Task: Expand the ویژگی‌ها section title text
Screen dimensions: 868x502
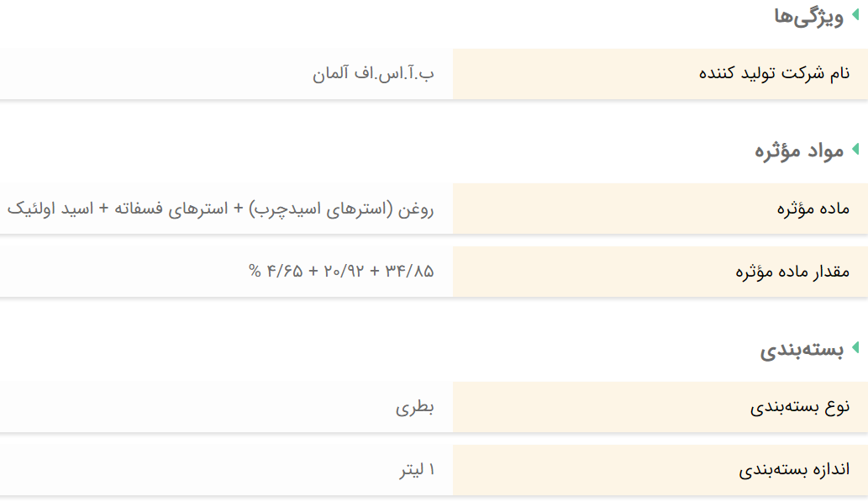Action: coord(808,17)
